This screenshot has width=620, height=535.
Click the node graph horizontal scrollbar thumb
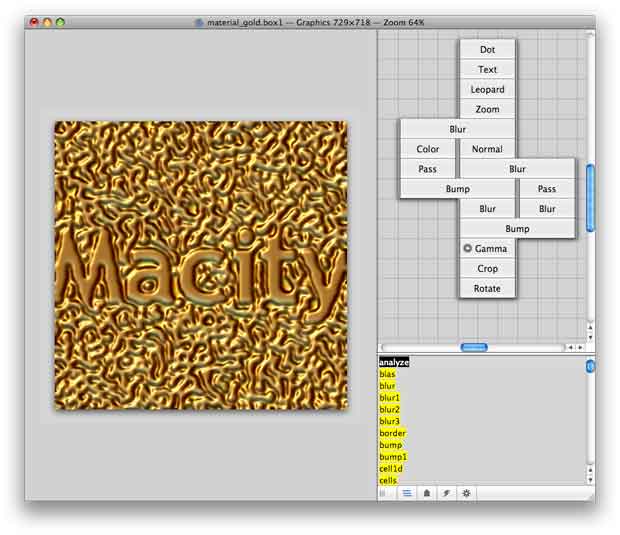coord(474,347)
